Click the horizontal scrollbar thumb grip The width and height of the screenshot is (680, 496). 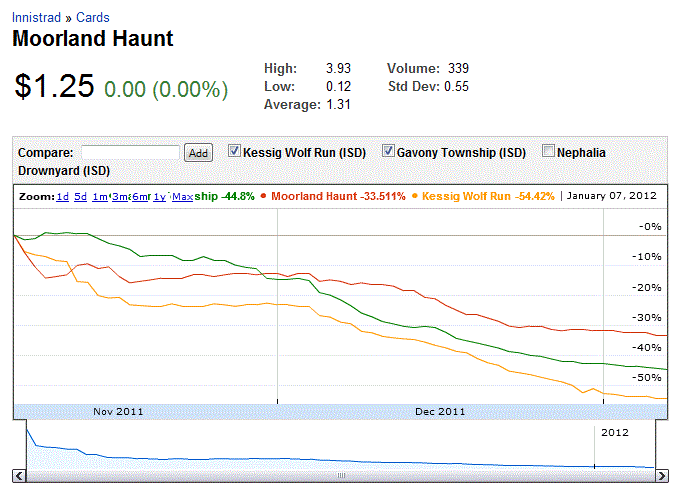click(340, 475)
